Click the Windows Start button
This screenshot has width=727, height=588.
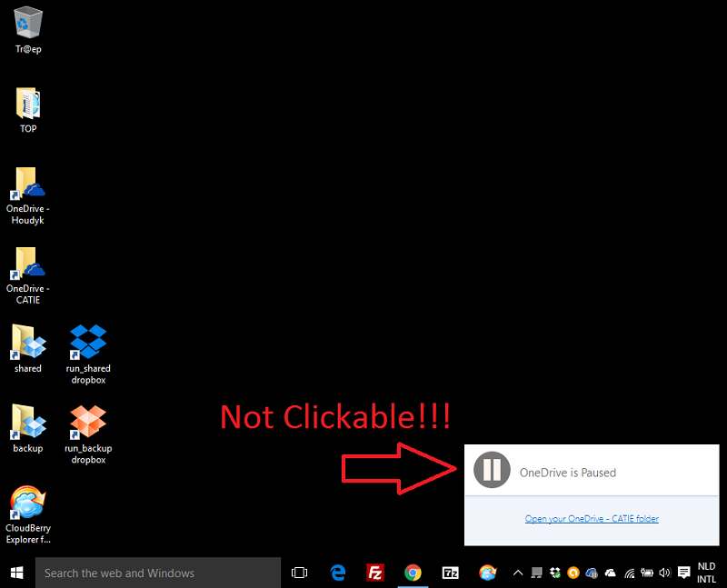click(16, 573)
